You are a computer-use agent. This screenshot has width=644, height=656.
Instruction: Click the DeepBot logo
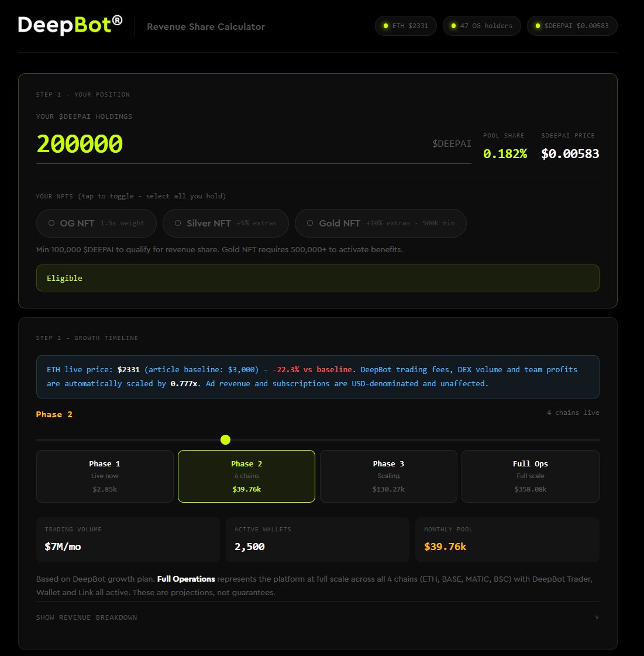[70, 25]
